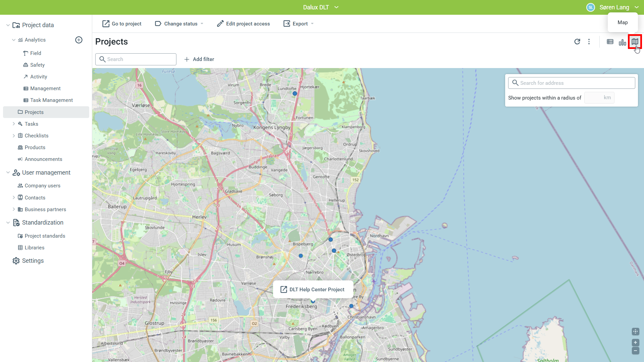
Task: Click the refresh icon next to Projects
Action: tap(577, 42)
